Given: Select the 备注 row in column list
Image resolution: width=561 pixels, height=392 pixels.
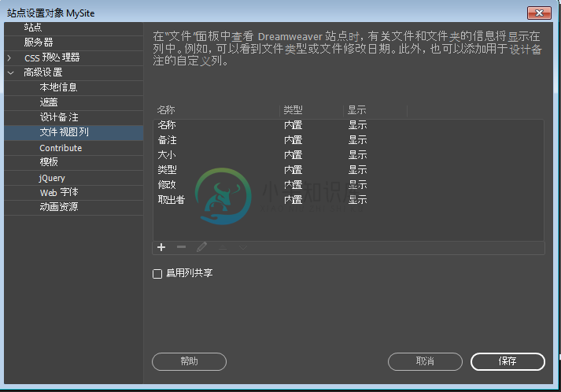Looking at the screenshot, I should coord(349,140).
